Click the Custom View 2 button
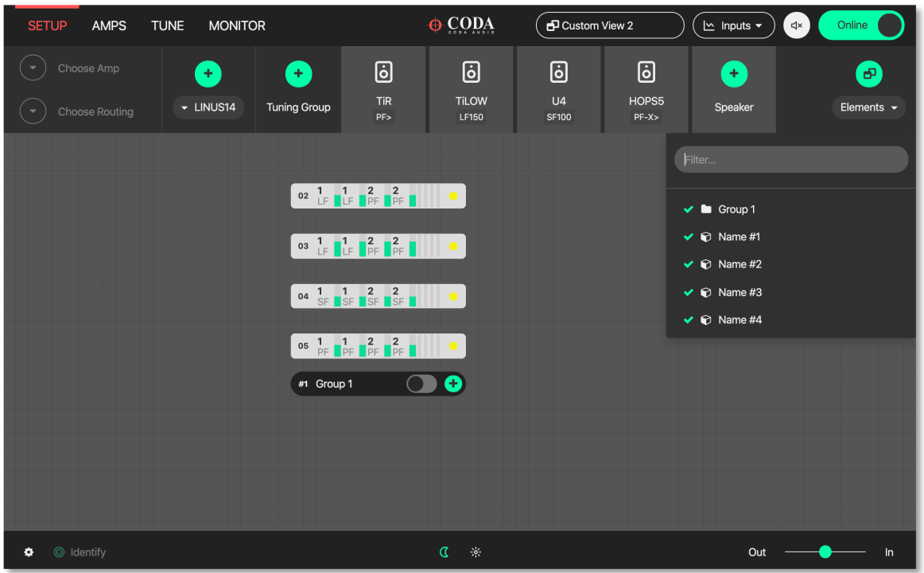Viewport: 924px width, 573px height. (609, 25)
